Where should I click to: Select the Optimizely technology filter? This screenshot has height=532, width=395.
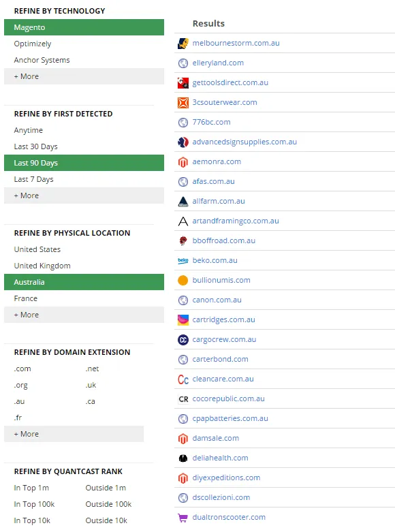point(33,44)
